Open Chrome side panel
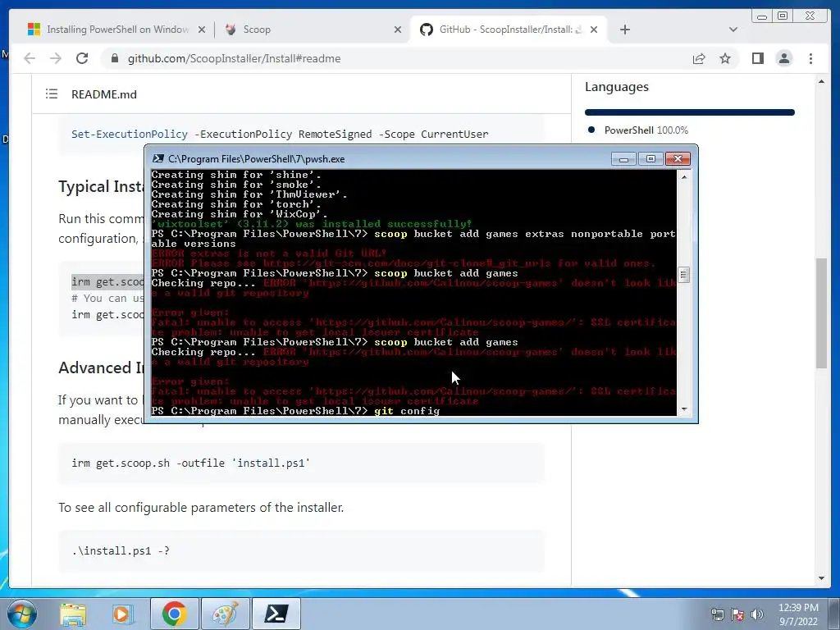The width and height of the screenshot is (840, 630). pyautogui.click(x=757, y=58)
